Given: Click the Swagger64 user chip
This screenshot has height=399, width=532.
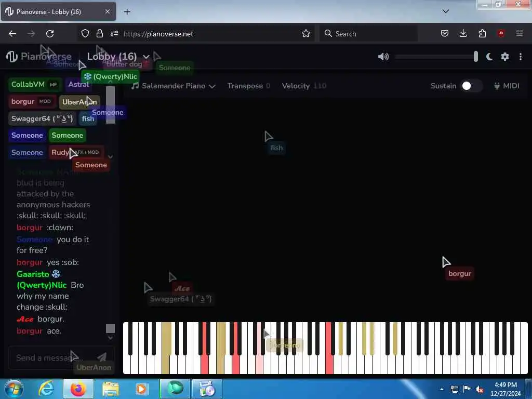Looking at the screenshot, I should [x=42, y=118].
